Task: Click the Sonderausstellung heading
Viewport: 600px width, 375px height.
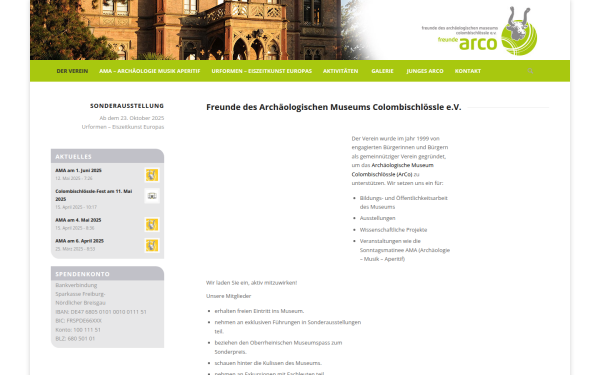Action: 127,106
